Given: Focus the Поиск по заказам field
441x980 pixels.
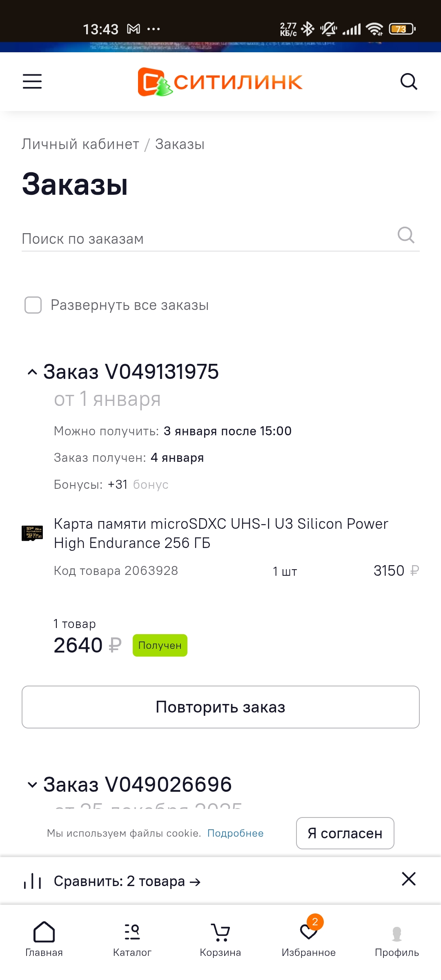Looking at the screenshot, I should [204, 239].
